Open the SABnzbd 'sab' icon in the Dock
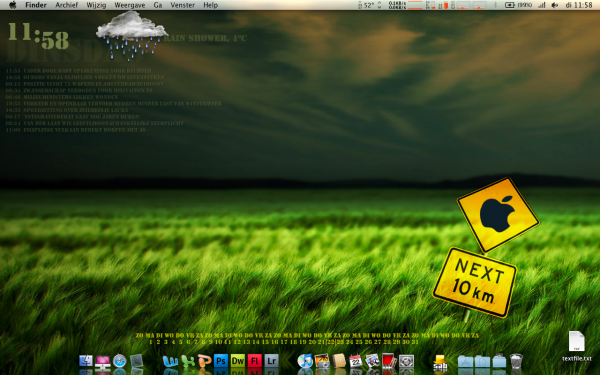 coord(440,362)
